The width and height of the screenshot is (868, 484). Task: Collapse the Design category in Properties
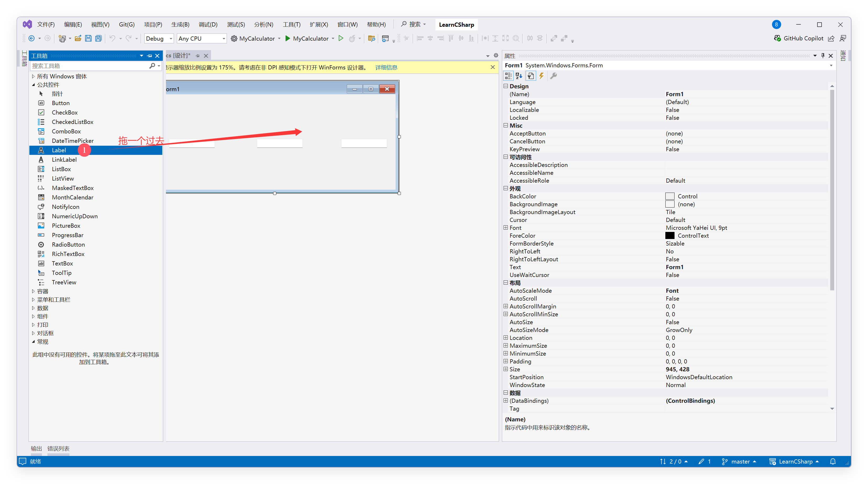click(505, 86)
